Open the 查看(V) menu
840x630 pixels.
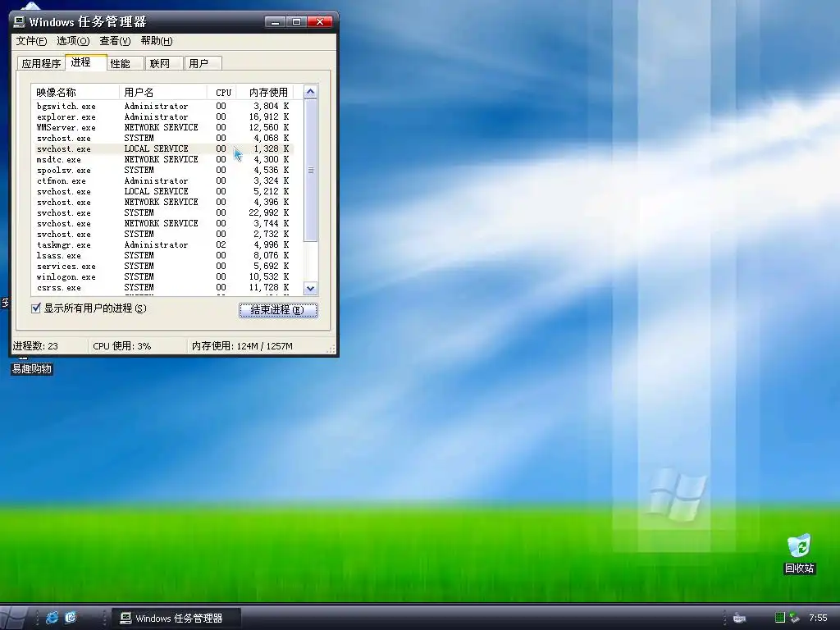click(115, 41)
